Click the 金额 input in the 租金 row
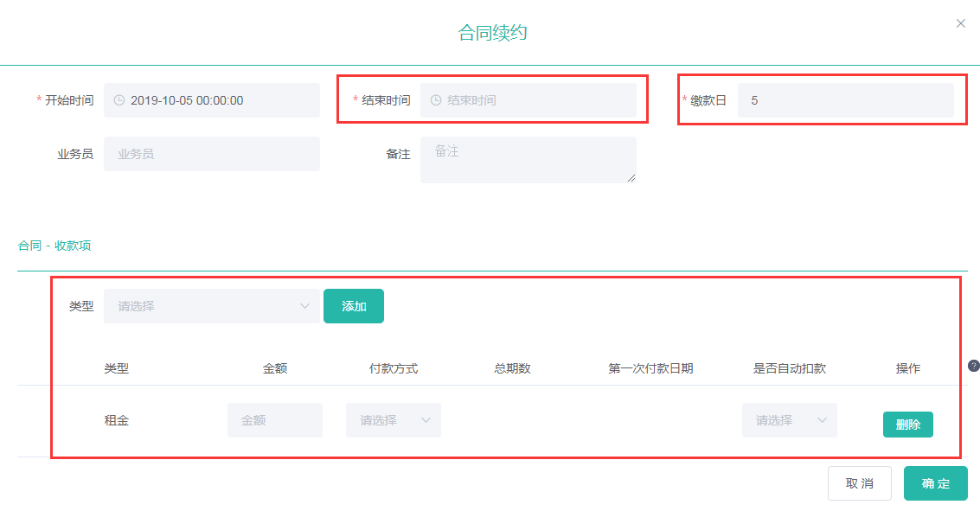 [274, 420]
